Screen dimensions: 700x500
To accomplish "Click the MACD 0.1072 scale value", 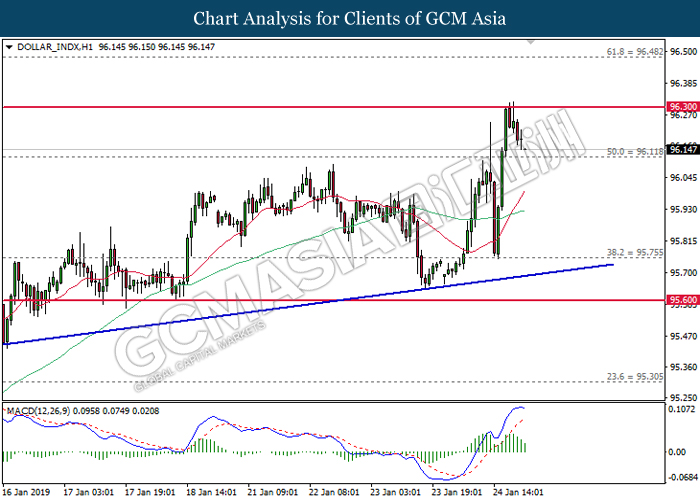I will (x=681, y=409).
